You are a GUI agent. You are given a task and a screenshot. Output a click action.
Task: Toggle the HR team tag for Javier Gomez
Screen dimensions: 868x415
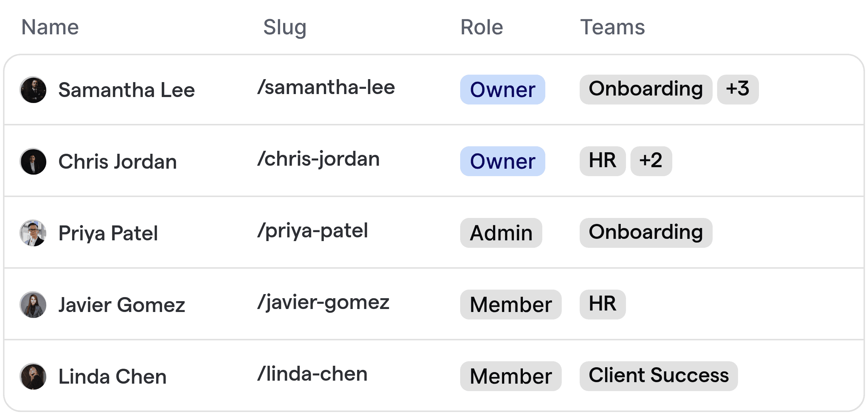[602, 304]
